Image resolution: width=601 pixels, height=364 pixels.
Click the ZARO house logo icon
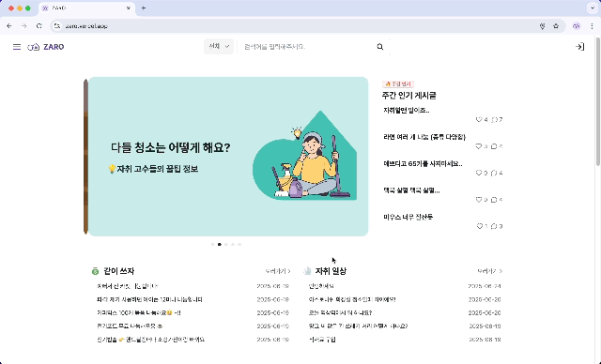coord(34,47)
